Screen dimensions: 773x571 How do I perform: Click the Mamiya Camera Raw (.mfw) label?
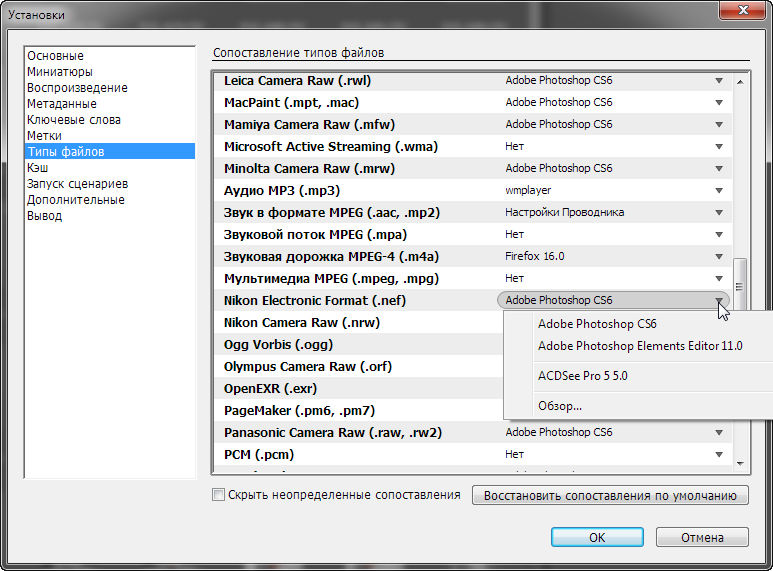(x=310, y=125)
